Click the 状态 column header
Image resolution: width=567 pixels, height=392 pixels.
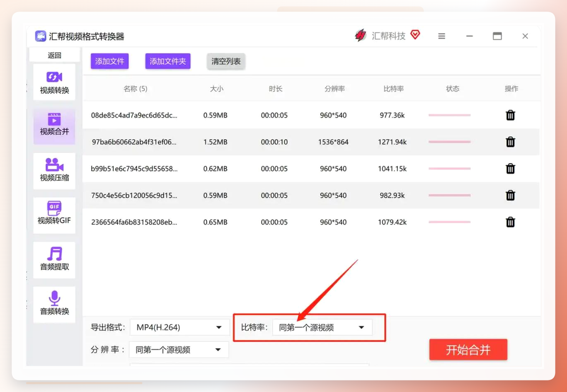tap(453, 89)
